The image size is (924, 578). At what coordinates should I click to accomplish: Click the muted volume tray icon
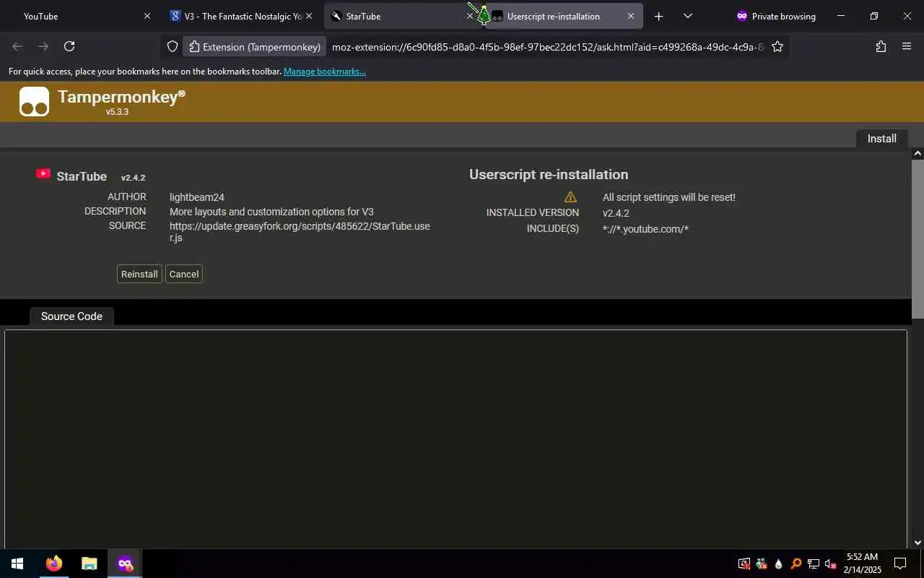coord(830,564)
